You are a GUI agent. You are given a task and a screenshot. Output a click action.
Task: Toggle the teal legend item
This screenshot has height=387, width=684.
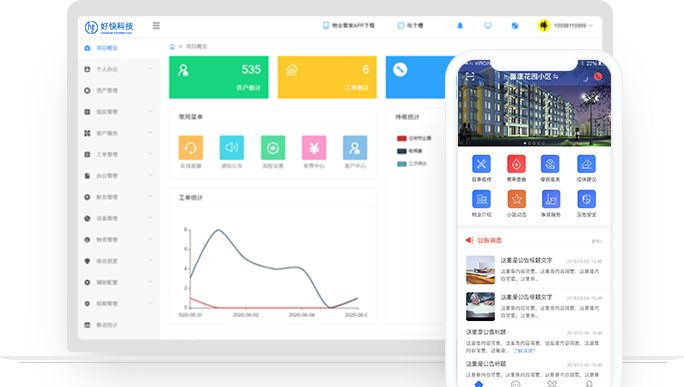click(412, 164)
